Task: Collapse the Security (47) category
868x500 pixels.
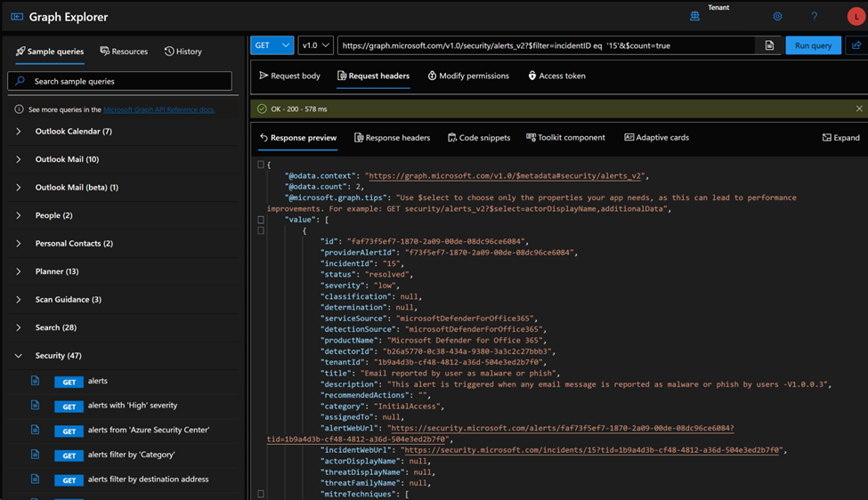Action: coord(19,356)
